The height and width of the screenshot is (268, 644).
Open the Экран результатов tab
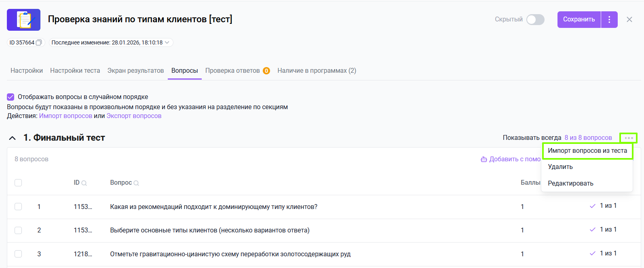(x=136, y=71)
